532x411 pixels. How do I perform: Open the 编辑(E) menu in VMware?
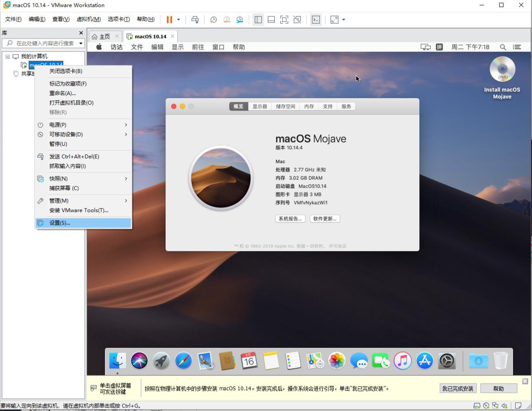pyautogui.click(x=37, y=19)
